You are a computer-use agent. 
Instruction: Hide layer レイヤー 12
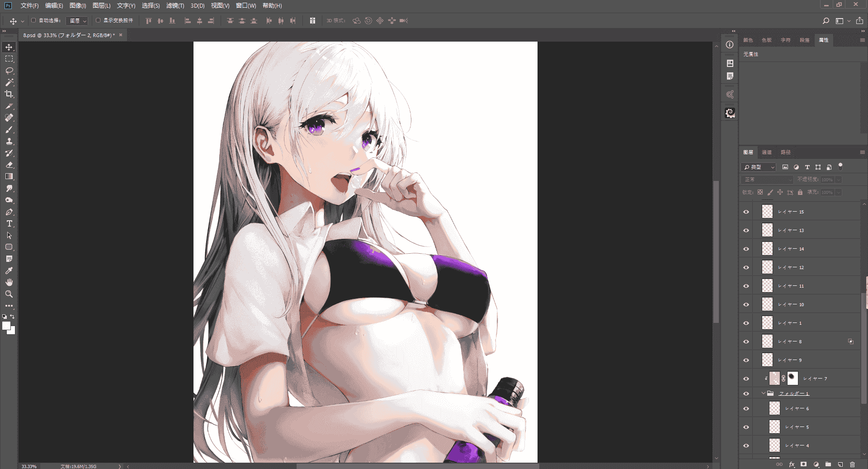(746, 267)
